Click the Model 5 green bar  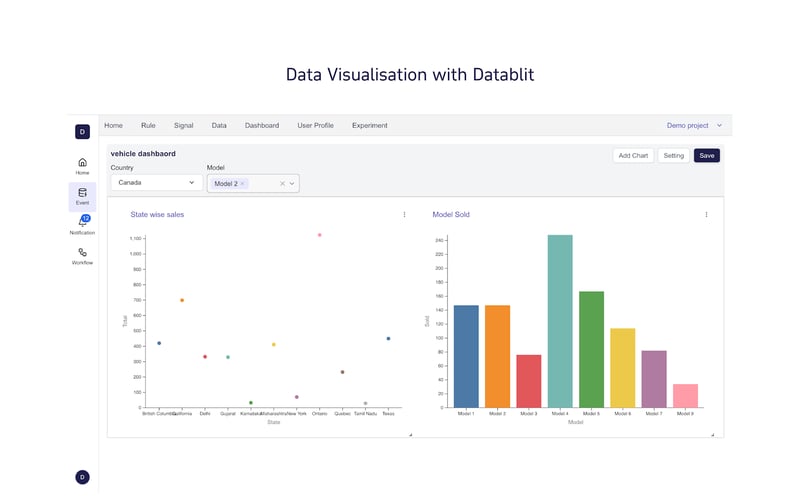point(591,349)
